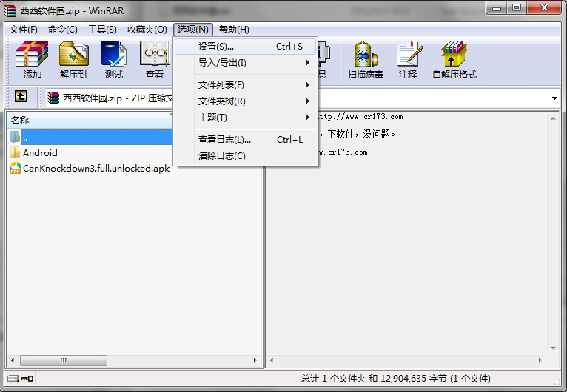The height and width of the screenshot is (392, 567).
Task: Select the Android folder row
Action: [x=33, y=152]
